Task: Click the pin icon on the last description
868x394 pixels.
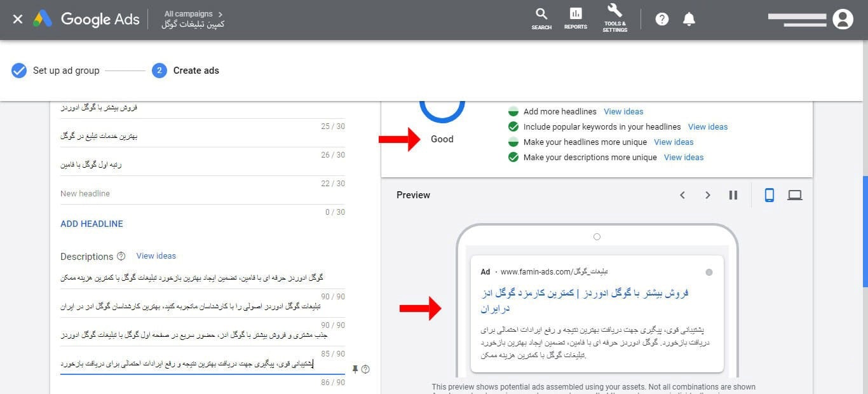Action: 355,369
